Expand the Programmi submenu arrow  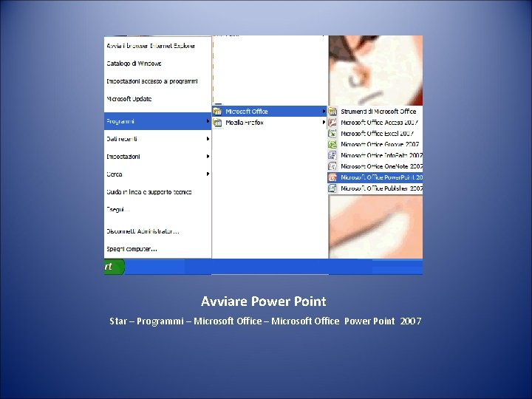pos(208,121)
